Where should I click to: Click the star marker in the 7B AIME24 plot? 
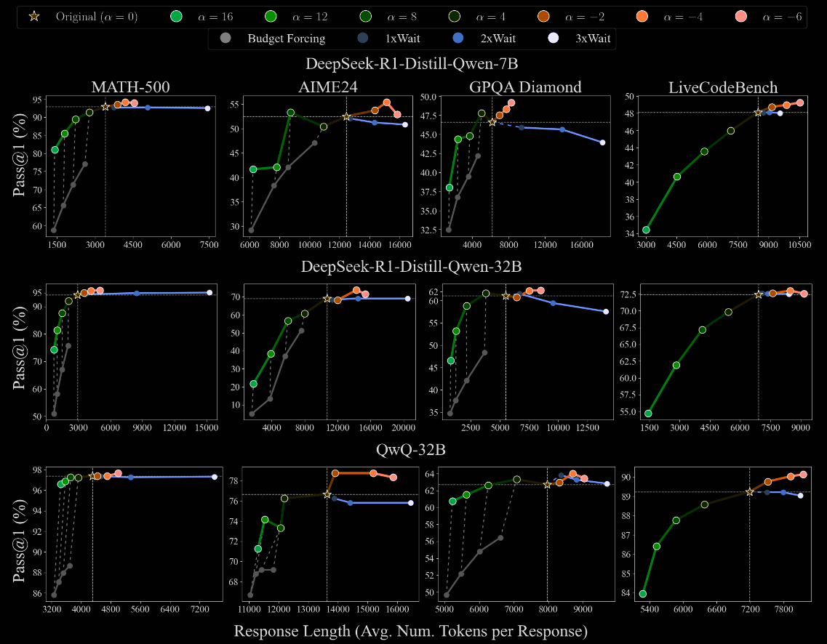(346, 116)
